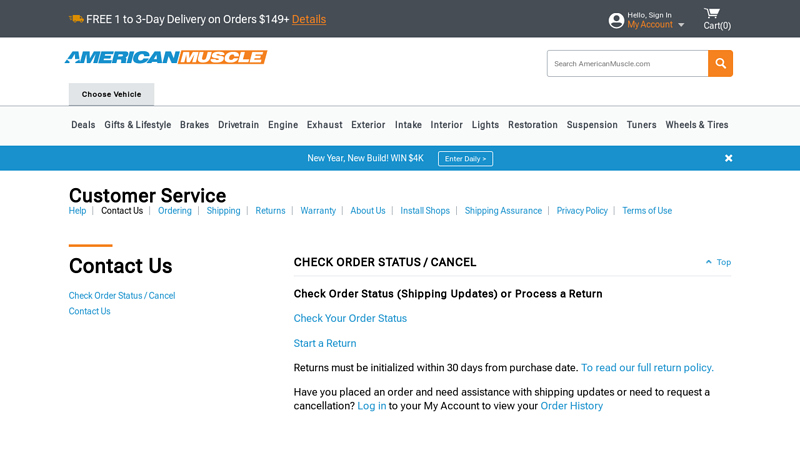Open the free delivery Details link

(x=309, y=19)
